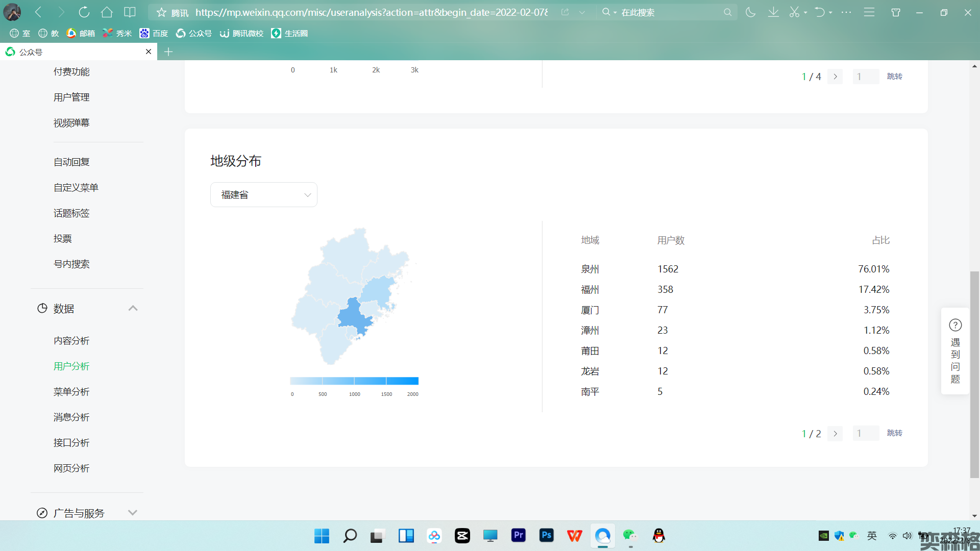This screenshot has height=551, width=980.
Task: Open the 遇到问题 help icon
Action: (x=955, y=325)
